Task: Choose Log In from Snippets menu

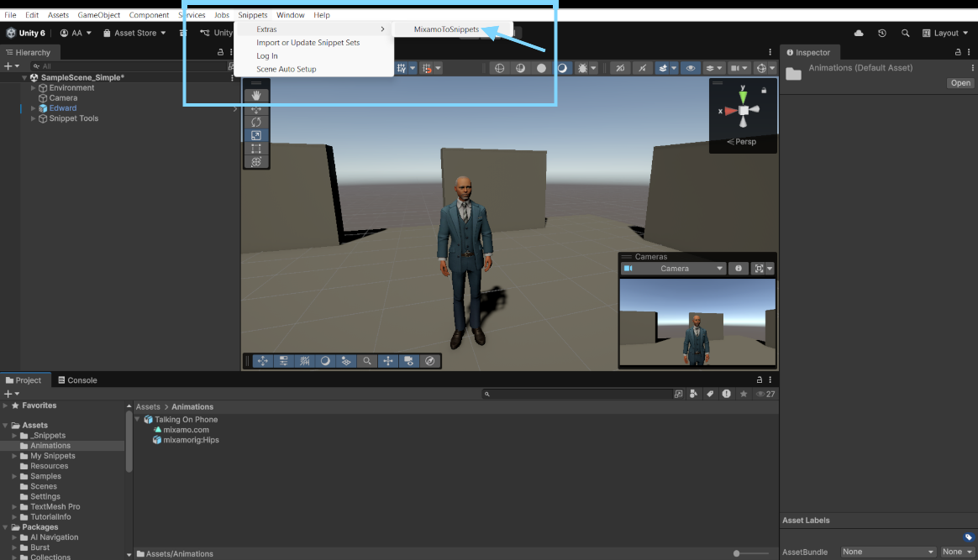Action: tap(267, 56)
